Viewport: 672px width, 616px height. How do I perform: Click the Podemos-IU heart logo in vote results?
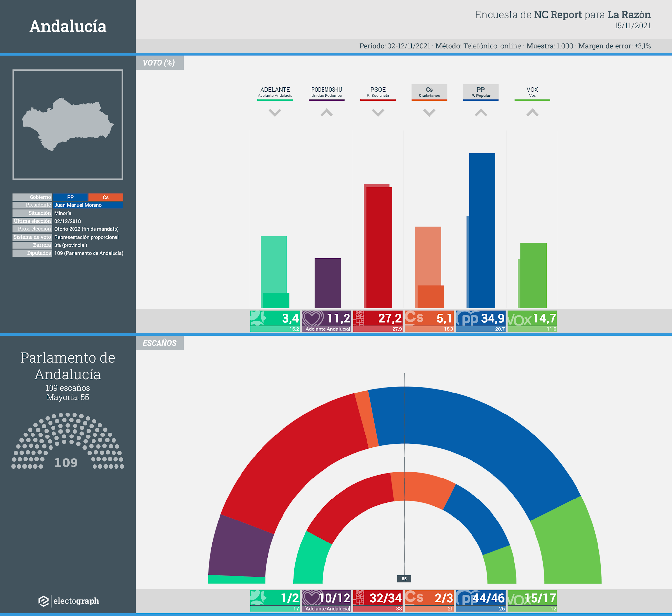312,318
